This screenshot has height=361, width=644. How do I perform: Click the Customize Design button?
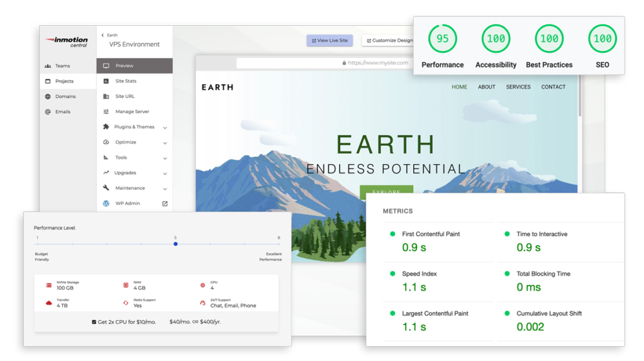(x=389, y=40)
